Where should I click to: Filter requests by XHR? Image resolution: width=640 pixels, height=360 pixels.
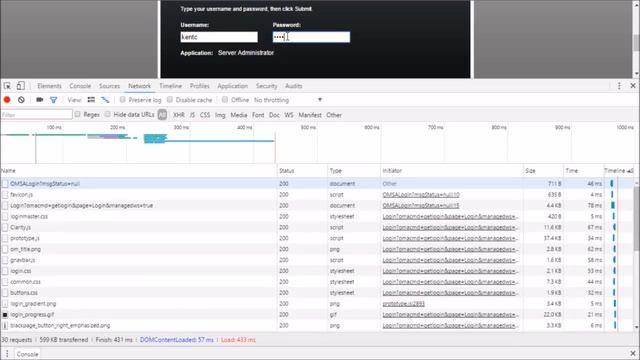179,115
